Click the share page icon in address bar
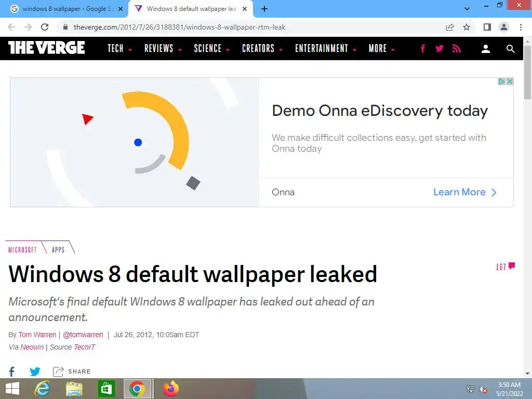Viewport: 532px width, 399px height. [x=450, y=27]
